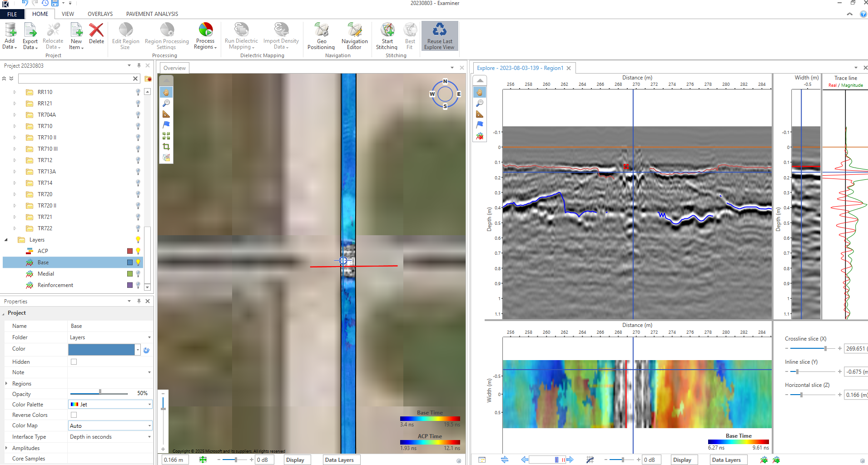868x465 pixels.
Task: Click the compass in the Overview map
Action: pyautogui.click(x=445, y=94)
